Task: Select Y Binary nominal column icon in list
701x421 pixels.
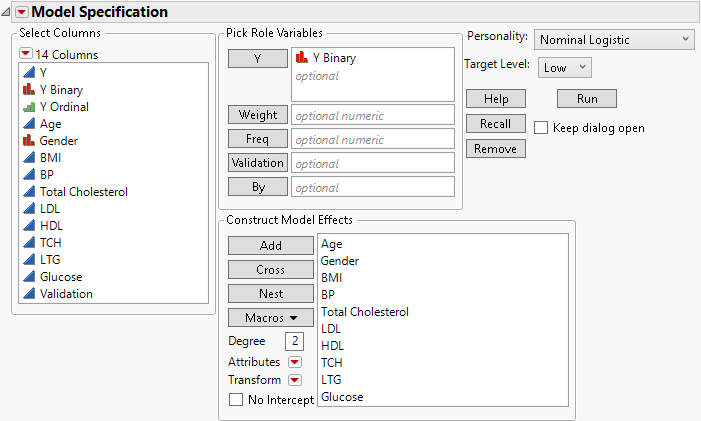Action: click(28, 90)
